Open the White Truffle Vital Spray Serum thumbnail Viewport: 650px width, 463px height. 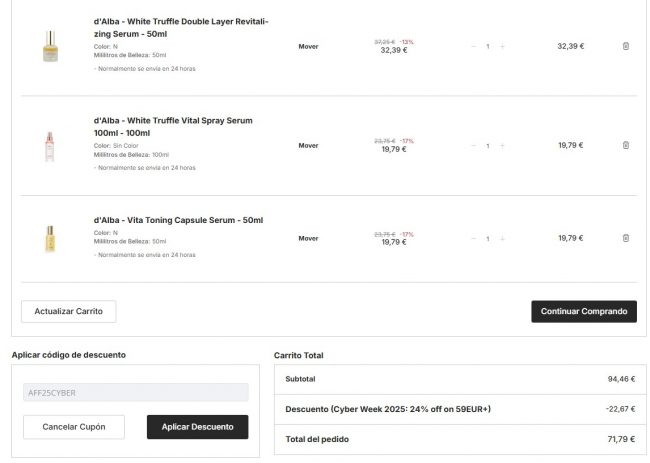(x=50, y=146)
